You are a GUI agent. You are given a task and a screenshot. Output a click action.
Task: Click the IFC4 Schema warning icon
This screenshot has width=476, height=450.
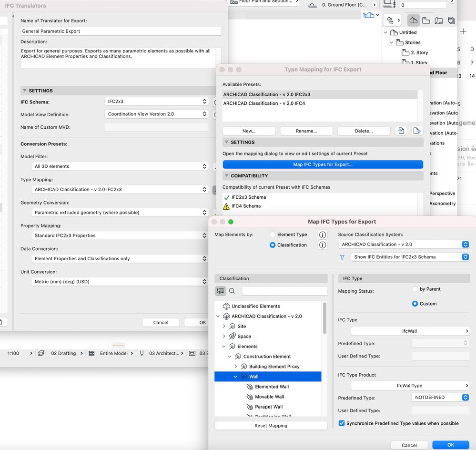pyautogui.click(x=226, y=206)
